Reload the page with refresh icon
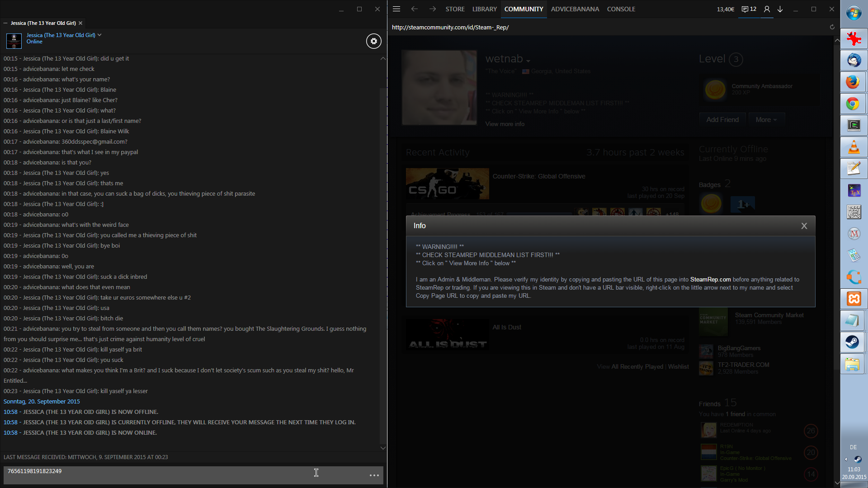Viewport: 868px width, 488px height. (832, 27)
